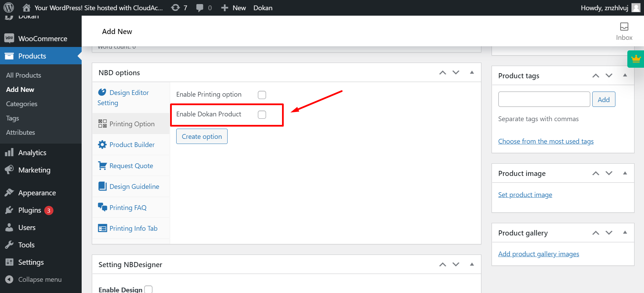The image size is (644, 293).
Task: Open the Tags submenu item
Action: click(13, 118)
